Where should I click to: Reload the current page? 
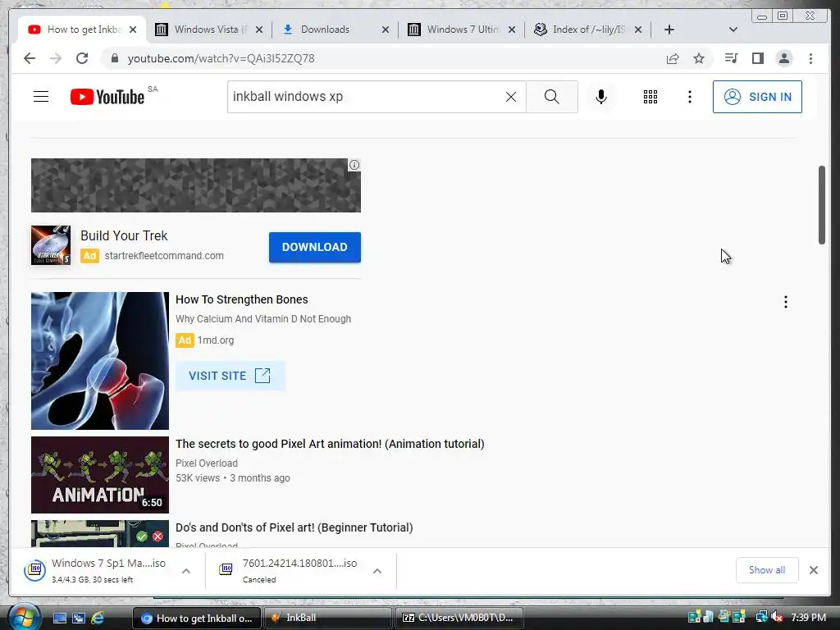click(82, 58)
